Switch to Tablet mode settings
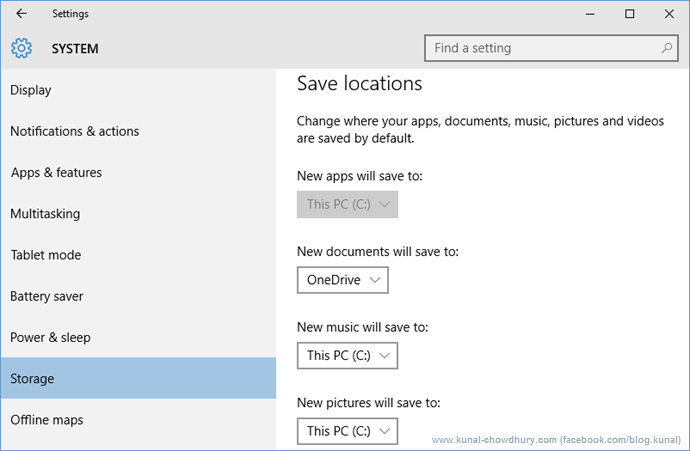Image resolution: width=690 pixels, height=451 pixels. 45,255
